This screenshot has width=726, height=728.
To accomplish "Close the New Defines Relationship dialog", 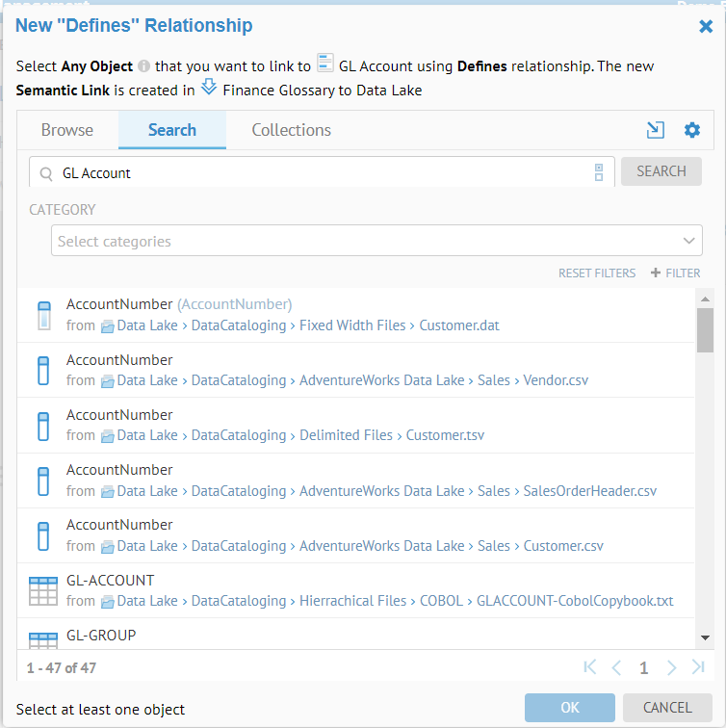I will (705, 26).
